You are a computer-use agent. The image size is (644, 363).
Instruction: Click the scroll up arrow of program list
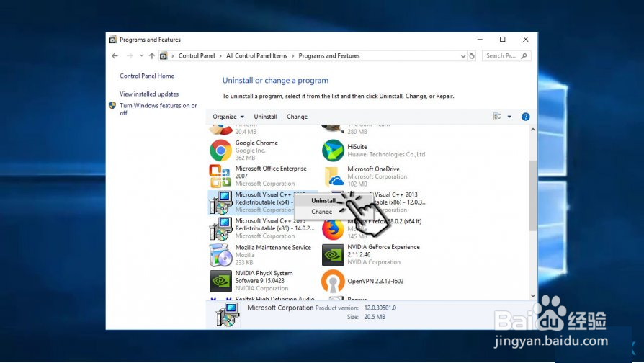532,130
